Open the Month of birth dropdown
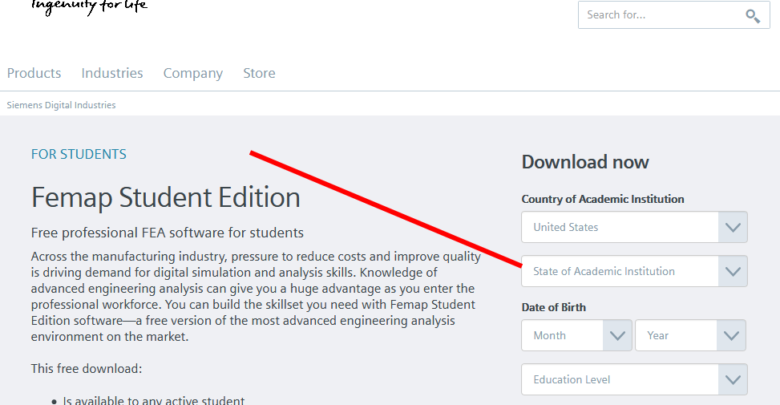Viewport: 780px width, 405px height. [x=577, y=335]
